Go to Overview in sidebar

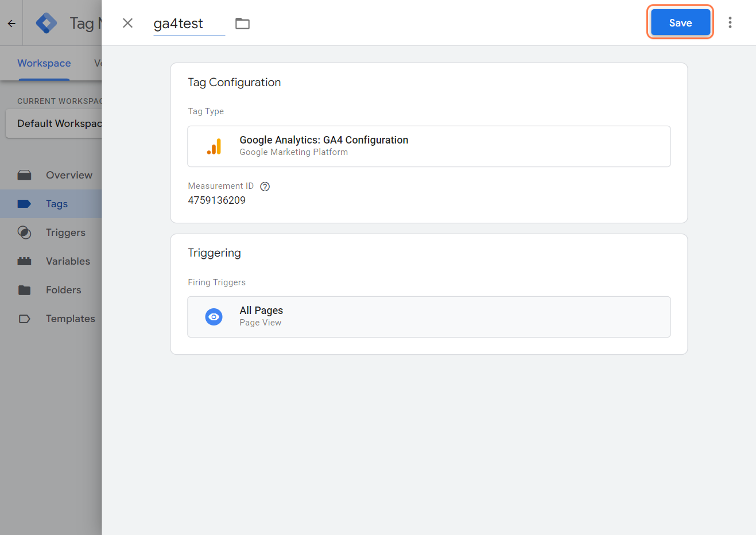click(51, 175)
